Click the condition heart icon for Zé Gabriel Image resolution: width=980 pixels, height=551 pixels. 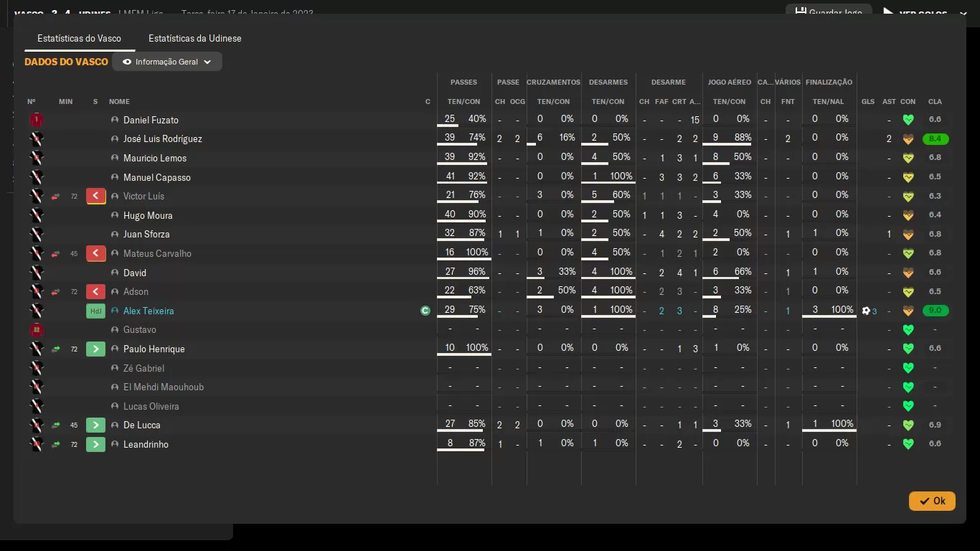(908, 368)
